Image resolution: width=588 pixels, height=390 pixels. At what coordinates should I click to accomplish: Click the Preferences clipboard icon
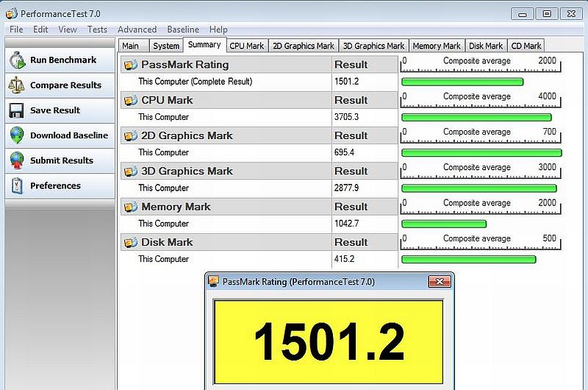(17, 186)
